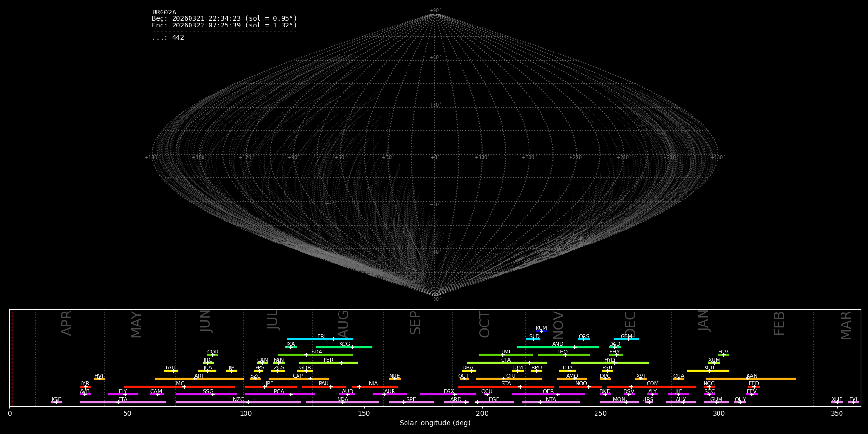Click the HVI shower label
868x434 pixels.
99,376
